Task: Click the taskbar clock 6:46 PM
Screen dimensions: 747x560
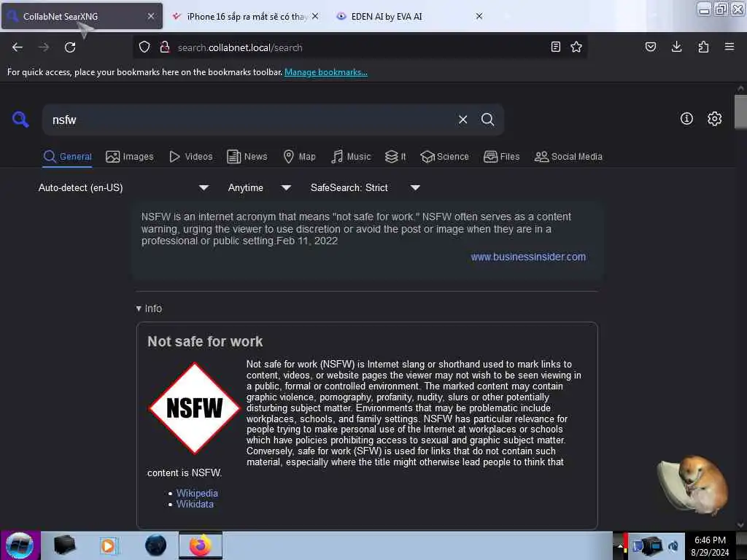Action: click(711, 540)
